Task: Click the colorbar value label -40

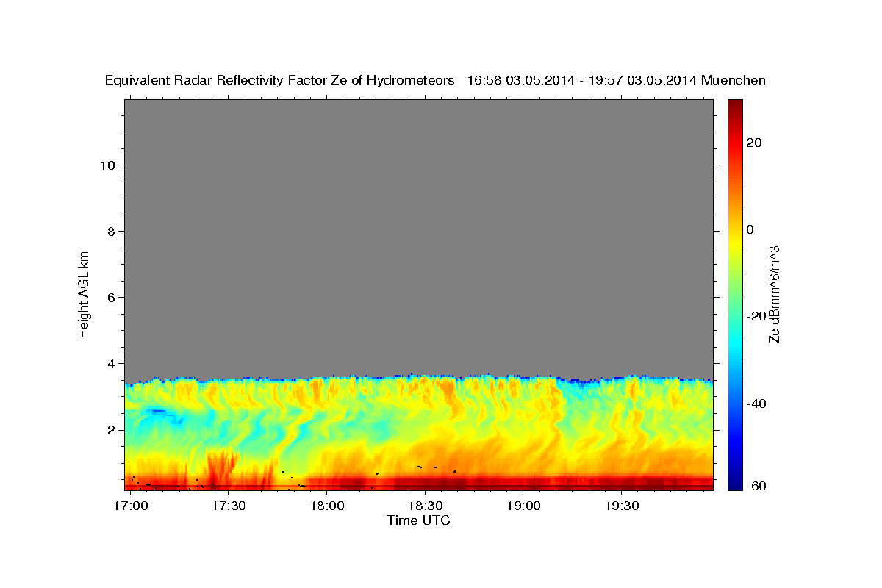Action: coord(756,403)
